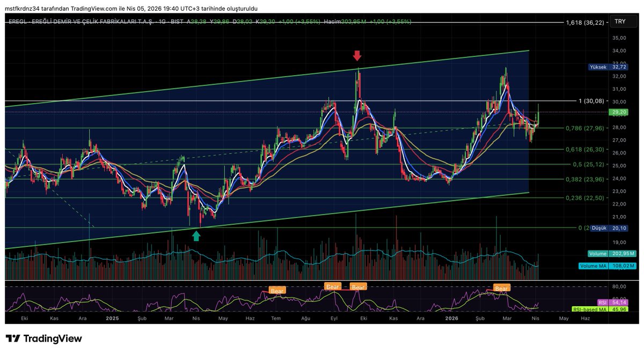
Task: Click the Eyl time axis label
Action: (x=334, y=318)
